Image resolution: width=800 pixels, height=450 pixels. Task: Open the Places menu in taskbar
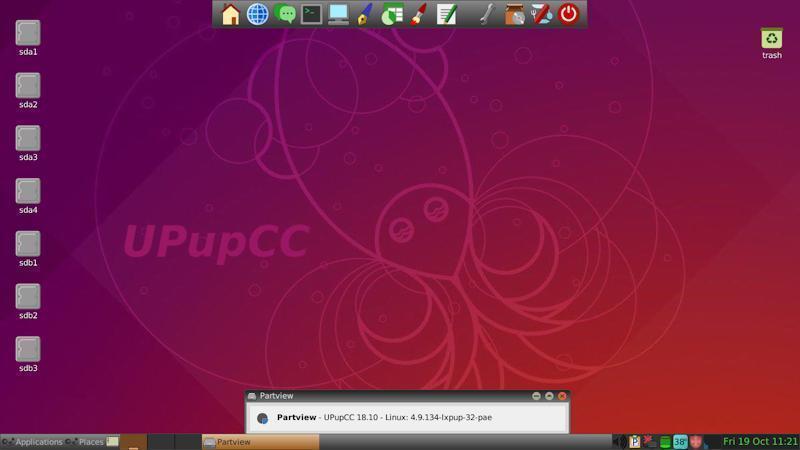pyautogui.click(x=85, y=442)
